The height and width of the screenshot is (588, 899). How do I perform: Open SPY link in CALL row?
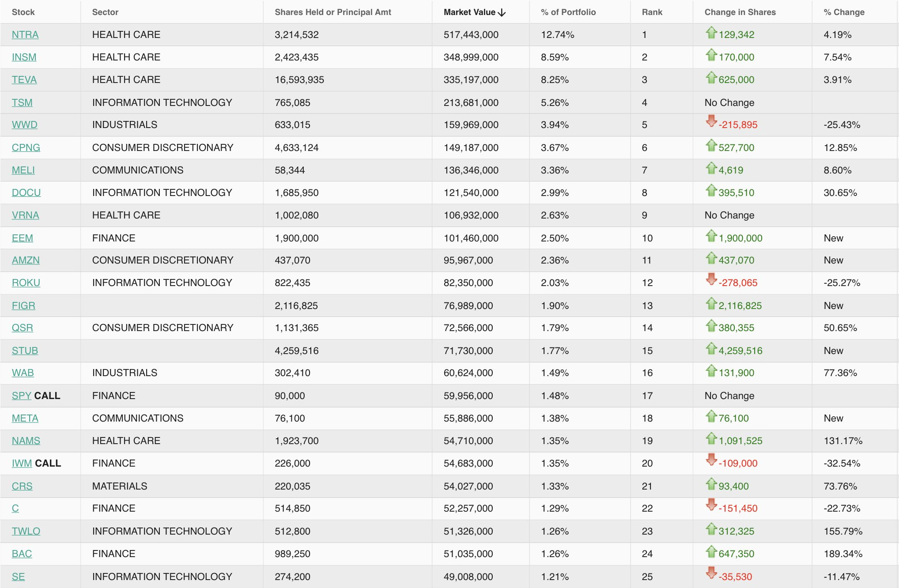pos(21,396)
